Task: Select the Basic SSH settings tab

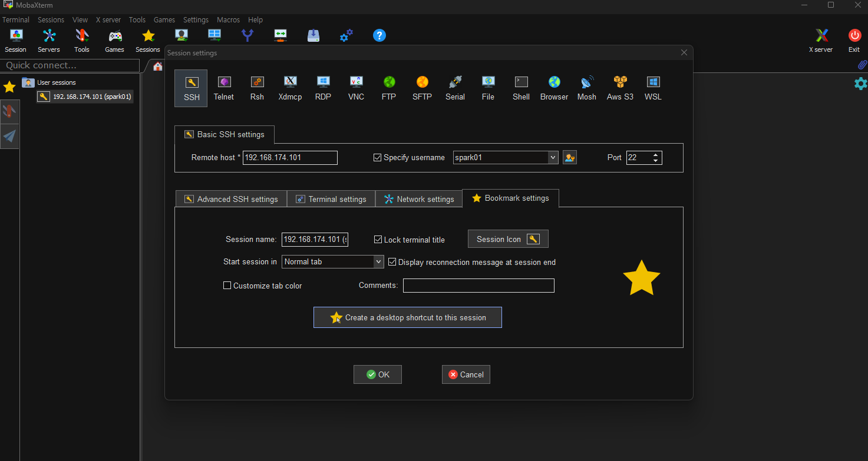Action: [225, 134]
